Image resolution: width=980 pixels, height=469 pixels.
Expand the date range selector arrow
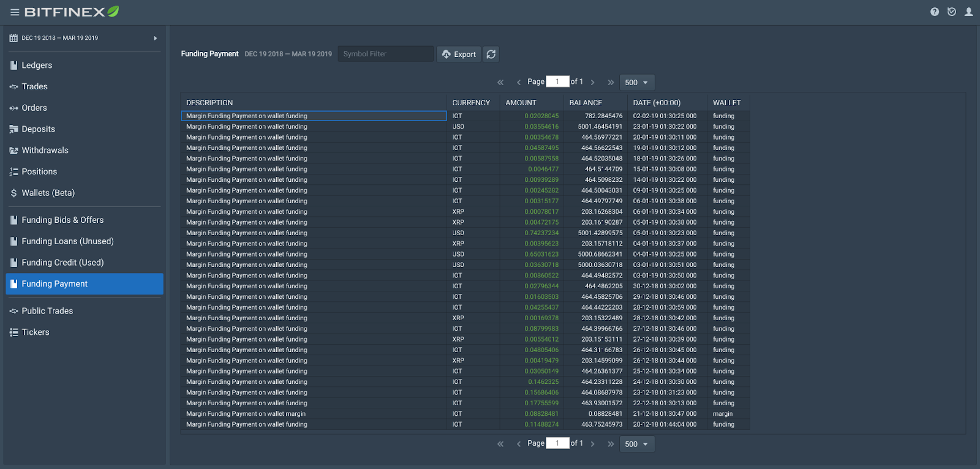155,38
